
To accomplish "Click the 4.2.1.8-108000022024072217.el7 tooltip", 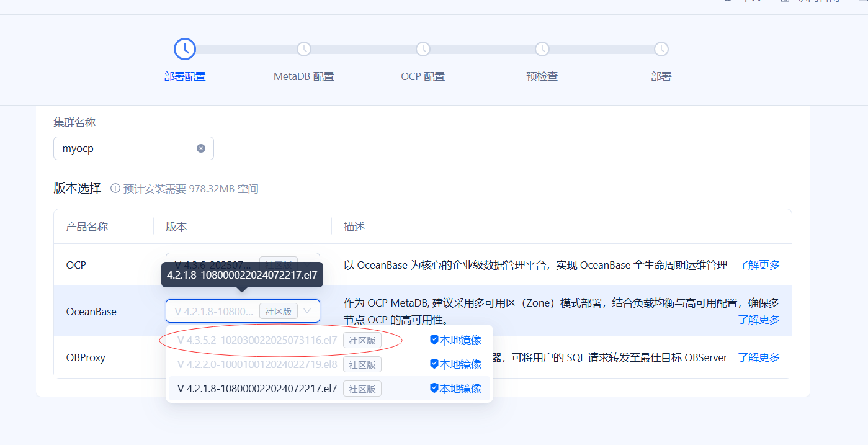I will click(242, 274).
